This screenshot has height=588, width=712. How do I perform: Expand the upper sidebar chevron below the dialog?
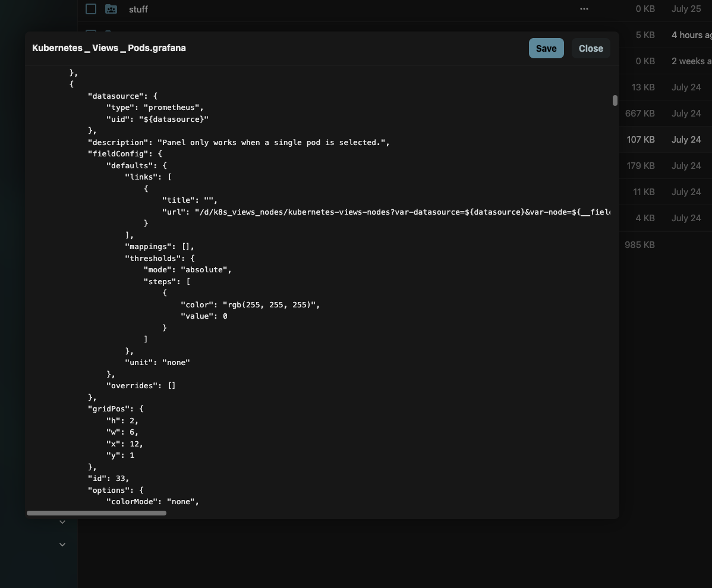tap(62, 522)
